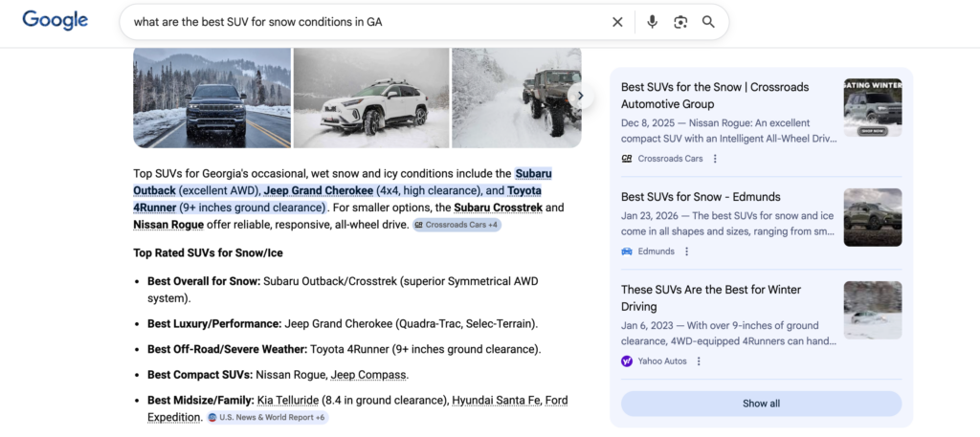Viewport: 980px width, 437px height.
Task: Advance image carousel with the next arrow
Action: pyautogui.click(x=577, y=96)
